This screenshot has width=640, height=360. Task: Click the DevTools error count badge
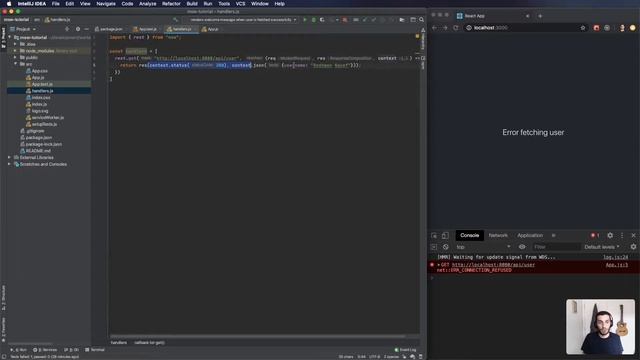[595, 236]
